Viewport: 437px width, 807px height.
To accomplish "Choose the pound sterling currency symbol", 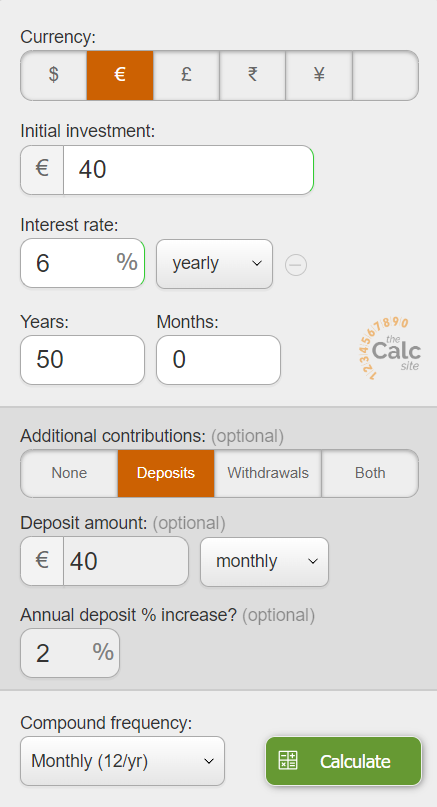I will coord(186,75).
